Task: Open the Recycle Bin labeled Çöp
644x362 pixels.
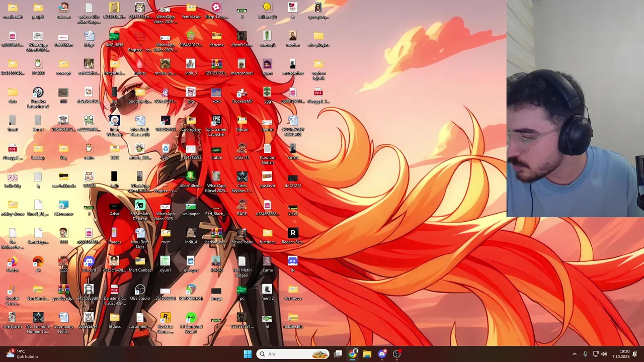Action: point(166,151)
